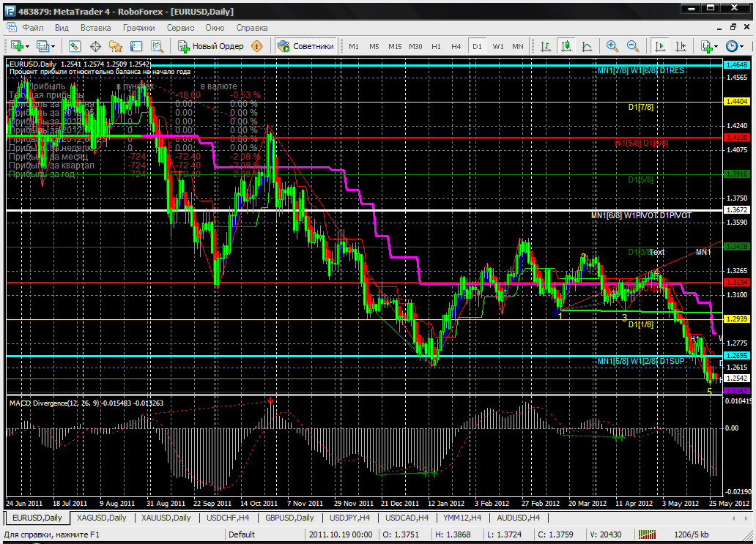
Task: Switch to the USDCAD,H4 tab
Action: [x=407, y=518]
